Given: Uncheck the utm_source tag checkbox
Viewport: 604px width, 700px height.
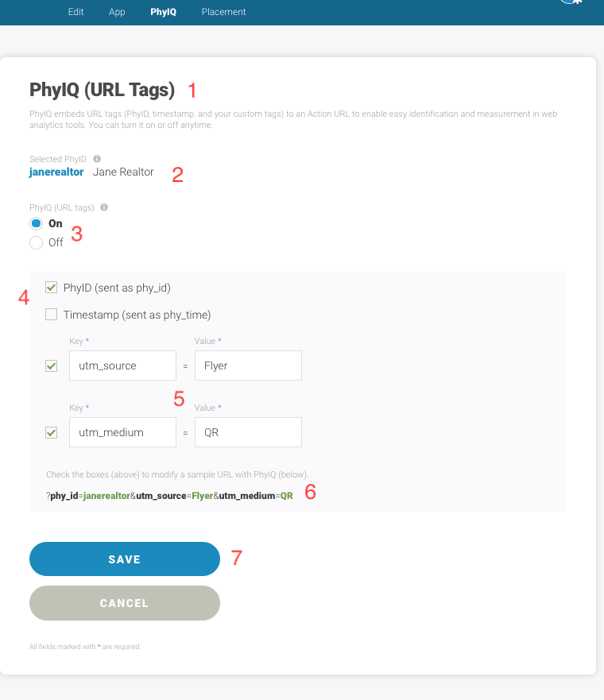Looking at the screenshot, I should pos(52,366).
